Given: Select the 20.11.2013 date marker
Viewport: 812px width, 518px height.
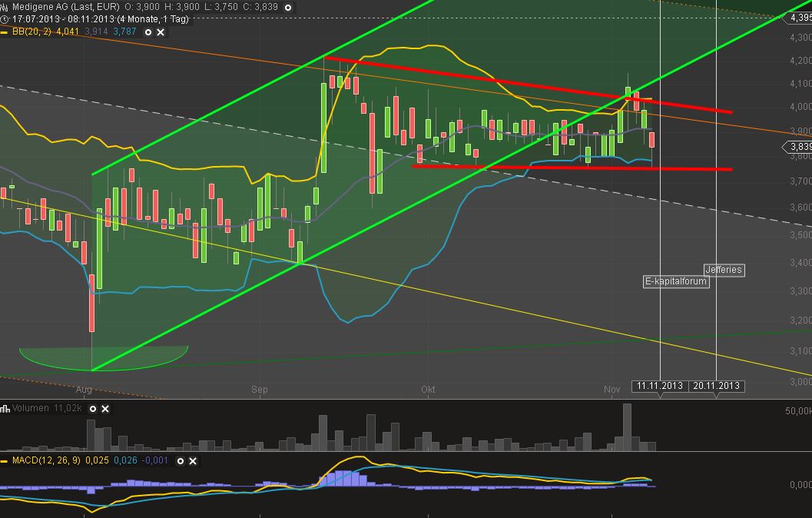Looking at the screenshot, I should click(716, 386).
